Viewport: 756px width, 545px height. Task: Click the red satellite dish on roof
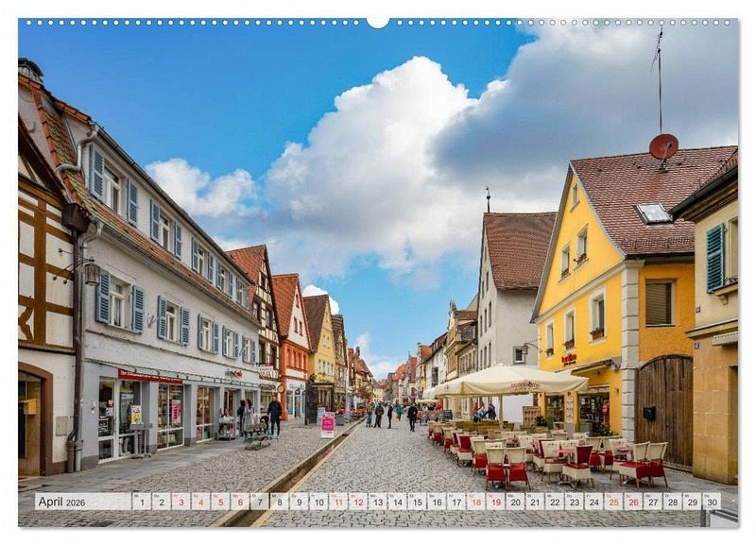tap(663, 146)
